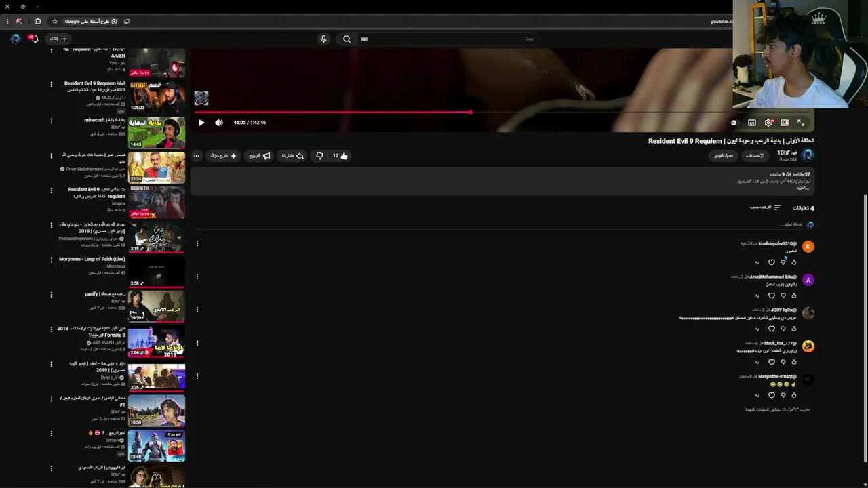Heart AreejMohammed-b3u's comment

(771, 296)
